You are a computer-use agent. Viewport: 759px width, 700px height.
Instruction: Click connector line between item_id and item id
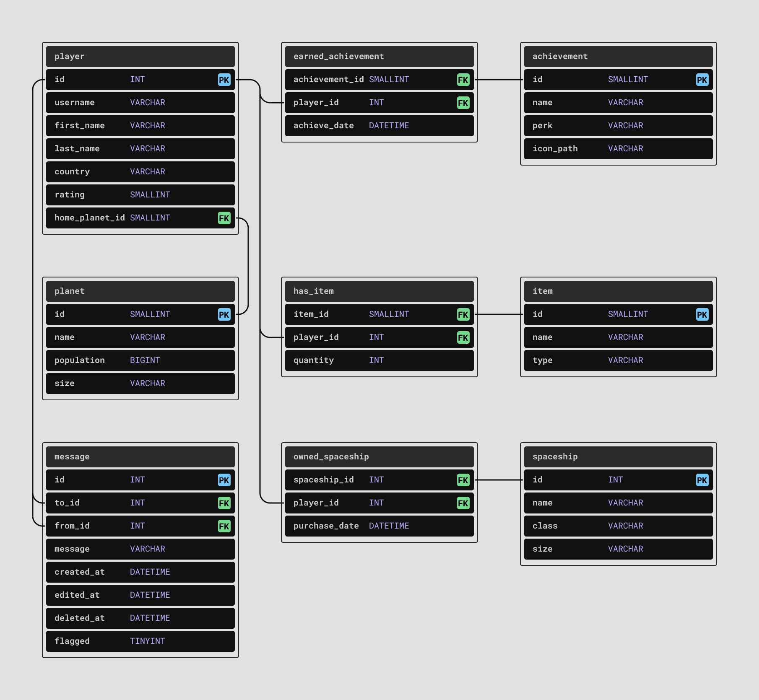click(x=499, y=314)
